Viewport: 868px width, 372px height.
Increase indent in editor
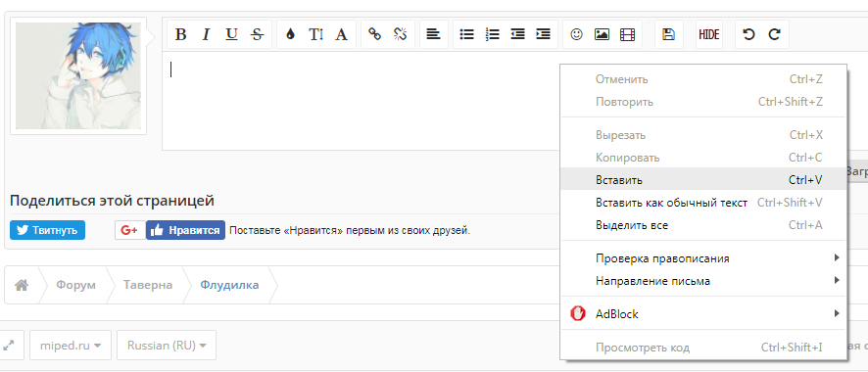[543, 34]
